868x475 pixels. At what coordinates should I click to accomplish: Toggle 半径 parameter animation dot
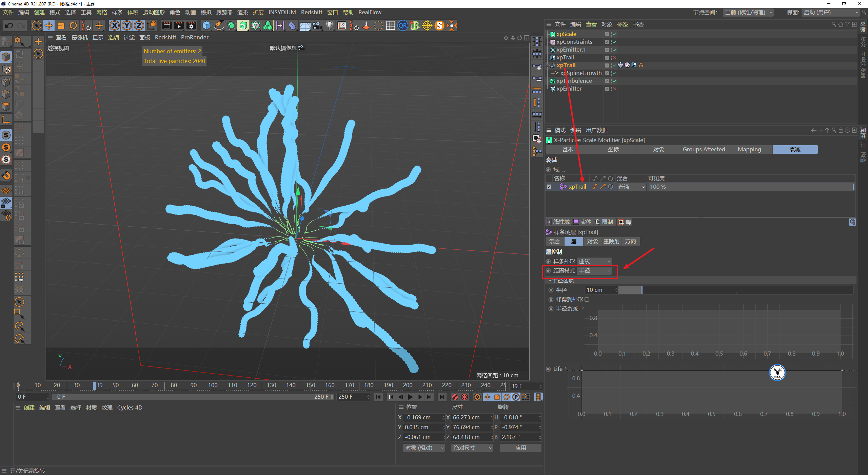tap(551, 290)
